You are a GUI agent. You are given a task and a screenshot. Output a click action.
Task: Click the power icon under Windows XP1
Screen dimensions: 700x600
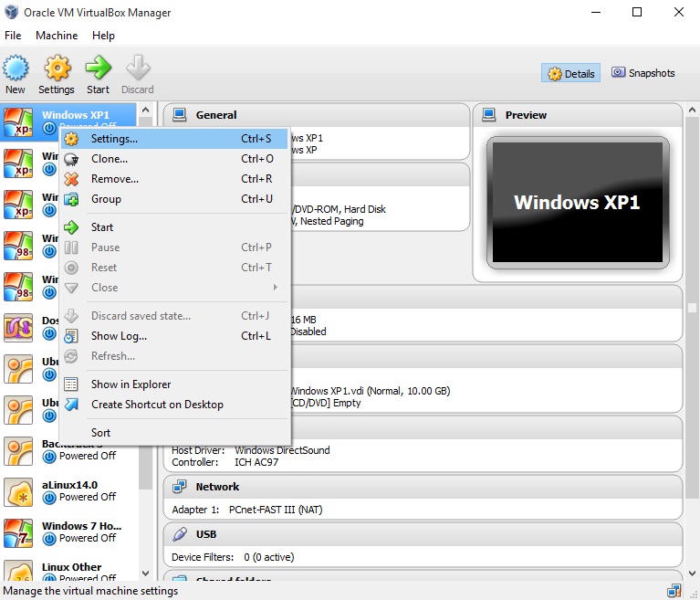[49, 128]
